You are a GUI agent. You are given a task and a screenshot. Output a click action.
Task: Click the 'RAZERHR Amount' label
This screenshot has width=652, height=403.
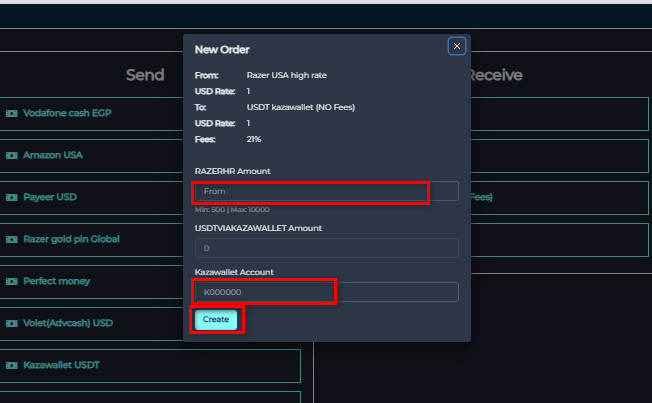(232, 171)
